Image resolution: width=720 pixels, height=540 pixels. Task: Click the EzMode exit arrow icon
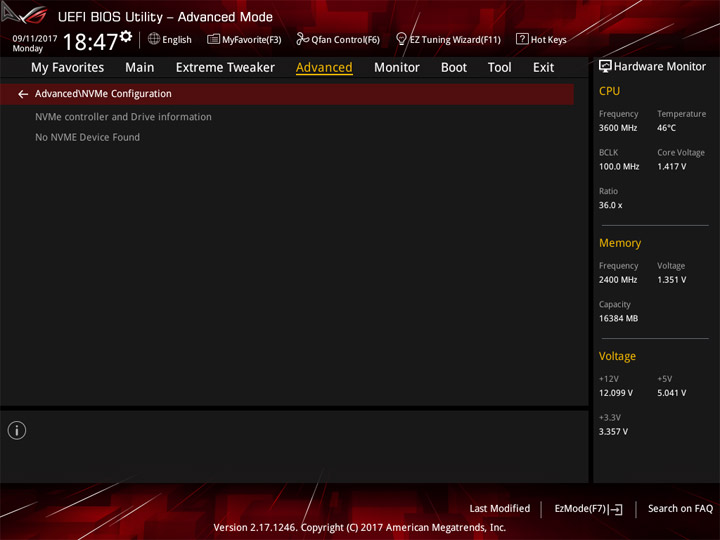(617, 509)
